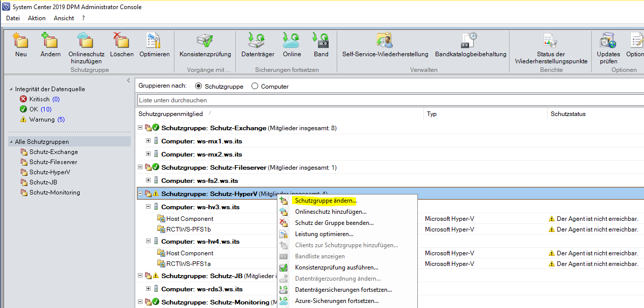Click the DPM console title bar icon
Image resolution: width=644 pixels, height=308 pixels.
point(6,7)
